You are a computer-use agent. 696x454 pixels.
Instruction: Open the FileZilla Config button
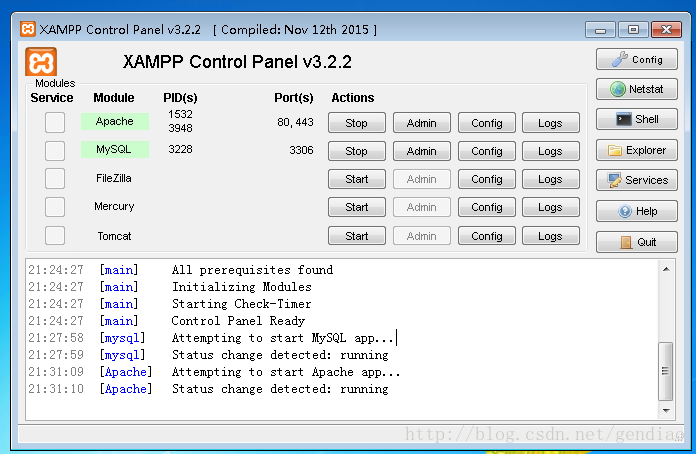486,179
